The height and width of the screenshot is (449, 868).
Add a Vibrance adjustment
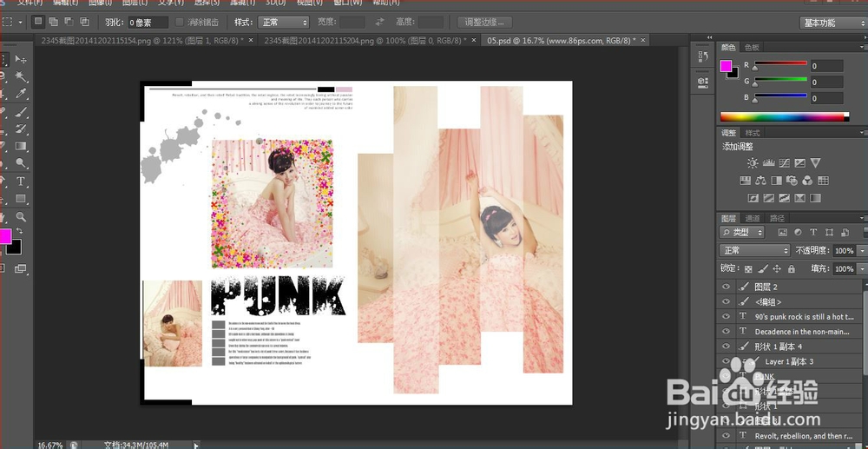(815, 162)
